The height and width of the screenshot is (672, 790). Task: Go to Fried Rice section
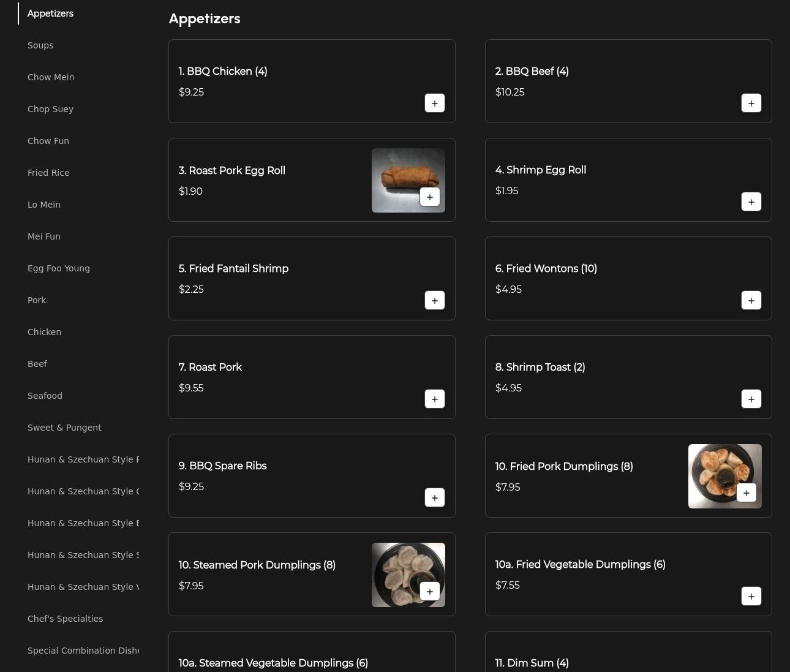point(48,173)
